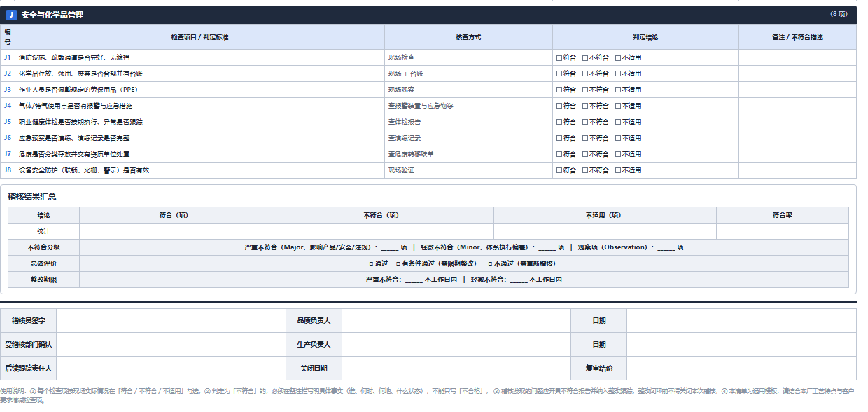Click the 受稽核部门确认 field
This screenshot has width=868, height=412.
171,345
